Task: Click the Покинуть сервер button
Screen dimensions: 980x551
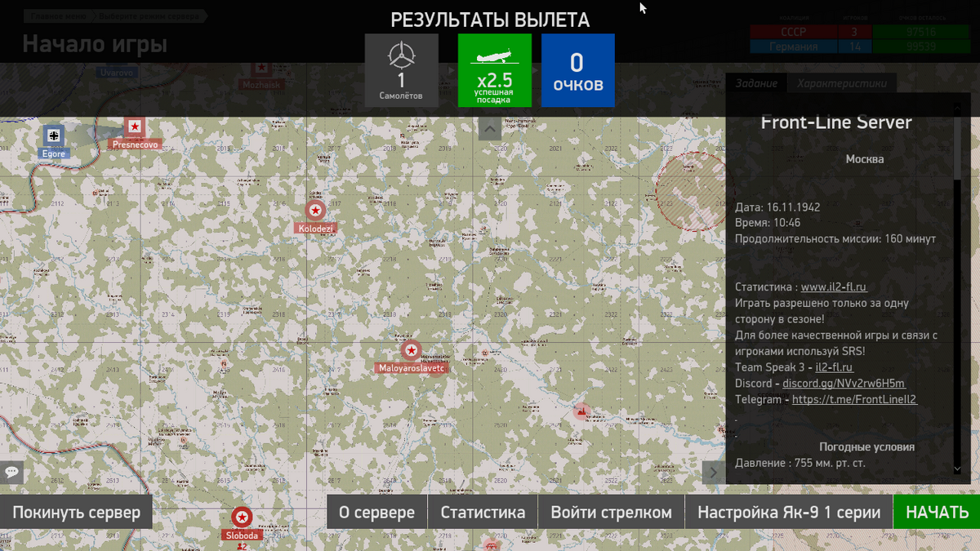Action: (x=76, y=513)
